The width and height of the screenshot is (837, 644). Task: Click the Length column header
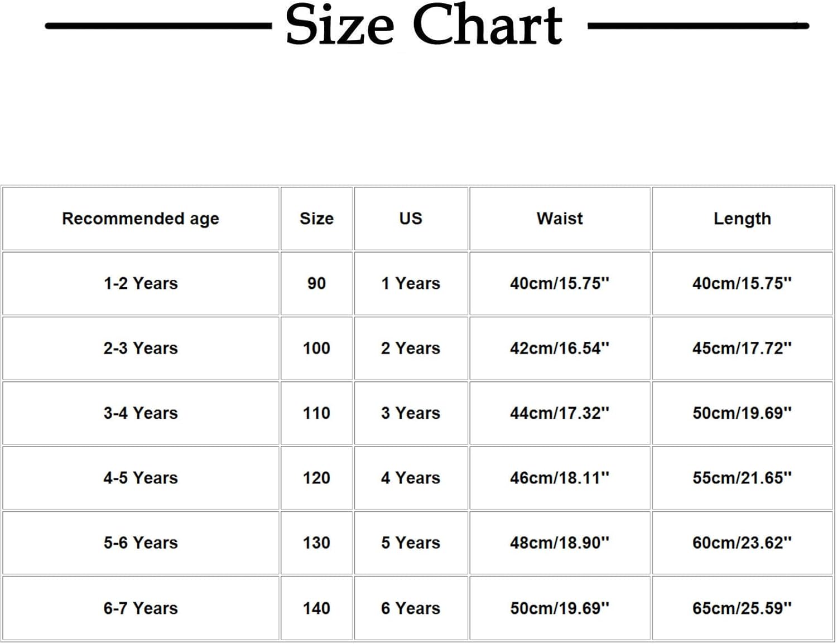coord(742,219)
